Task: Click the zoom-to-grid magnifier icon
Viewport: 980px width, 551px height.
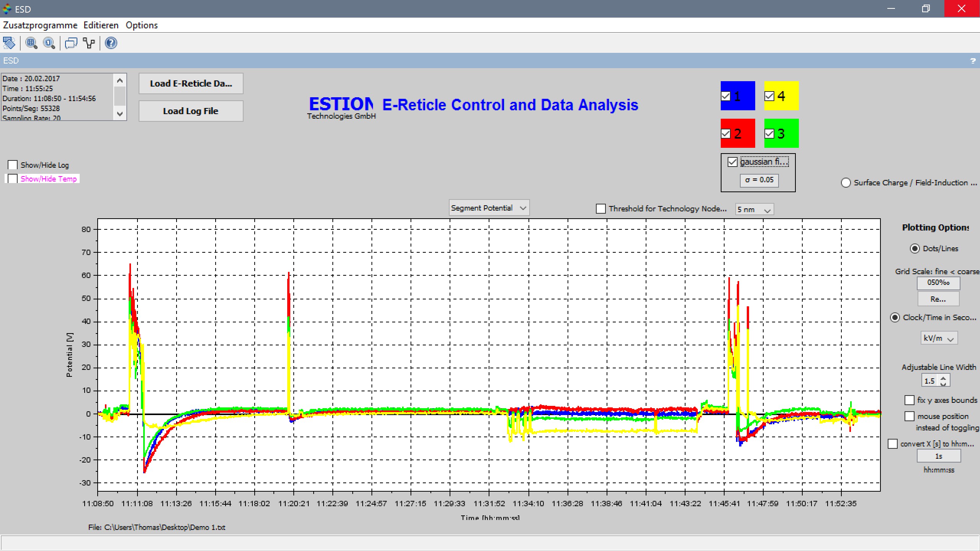Action: pos(31,43)
